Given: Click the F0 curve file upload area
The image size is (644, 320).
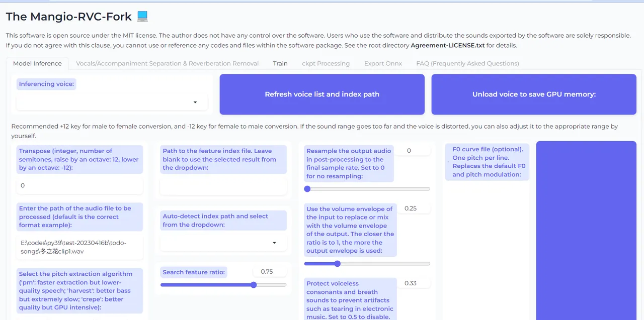Looking at the screenshot, I should click(586, 230).
